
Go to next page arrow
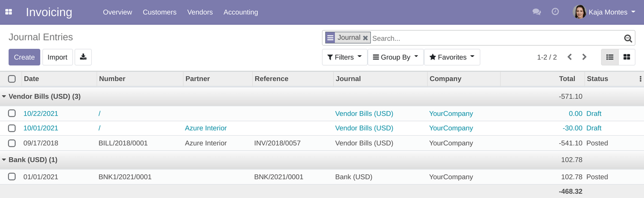click(x=584, y=57)
